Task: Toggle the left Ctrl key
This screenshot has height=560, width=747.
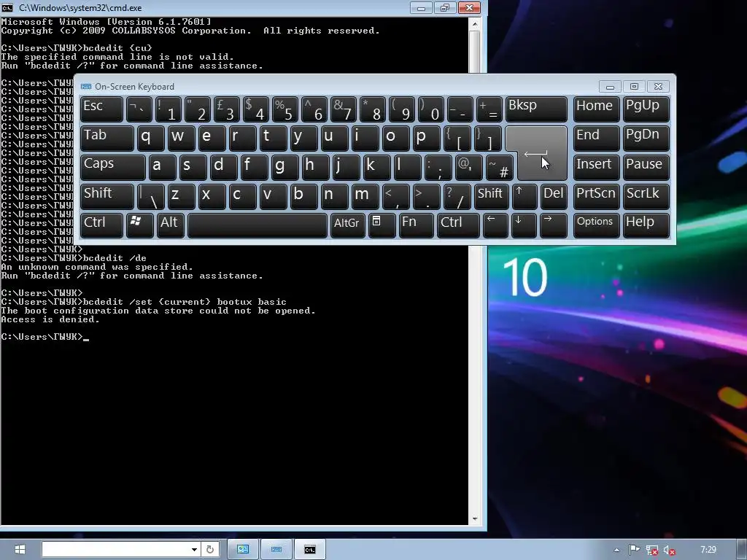Action: (101, 226)
